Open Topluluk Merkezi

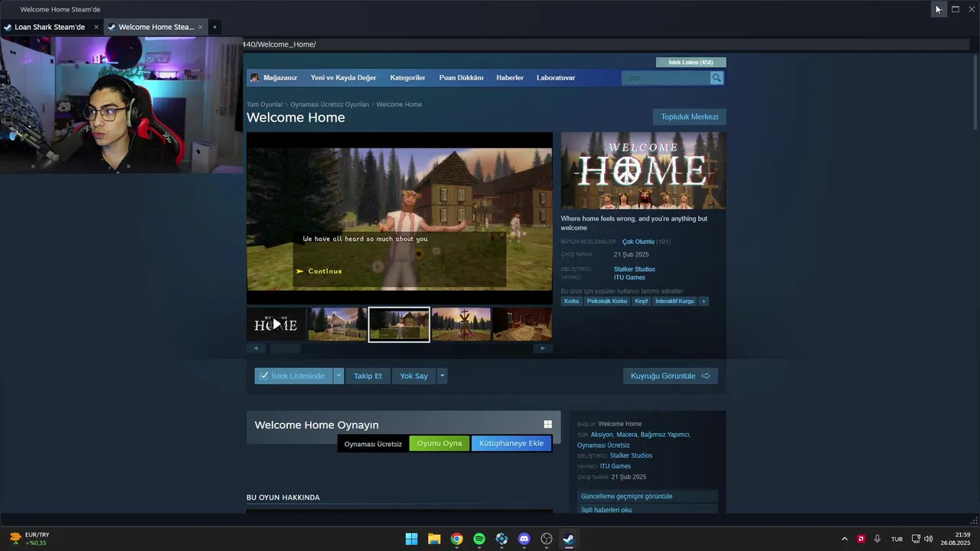689,117
